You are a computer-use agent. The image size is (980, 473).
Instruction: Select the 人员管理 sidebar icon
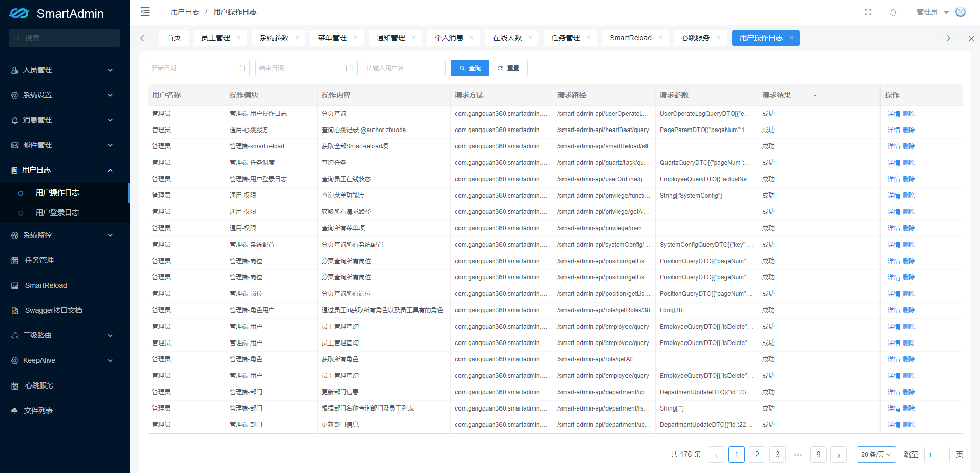(x=14, y=70)
